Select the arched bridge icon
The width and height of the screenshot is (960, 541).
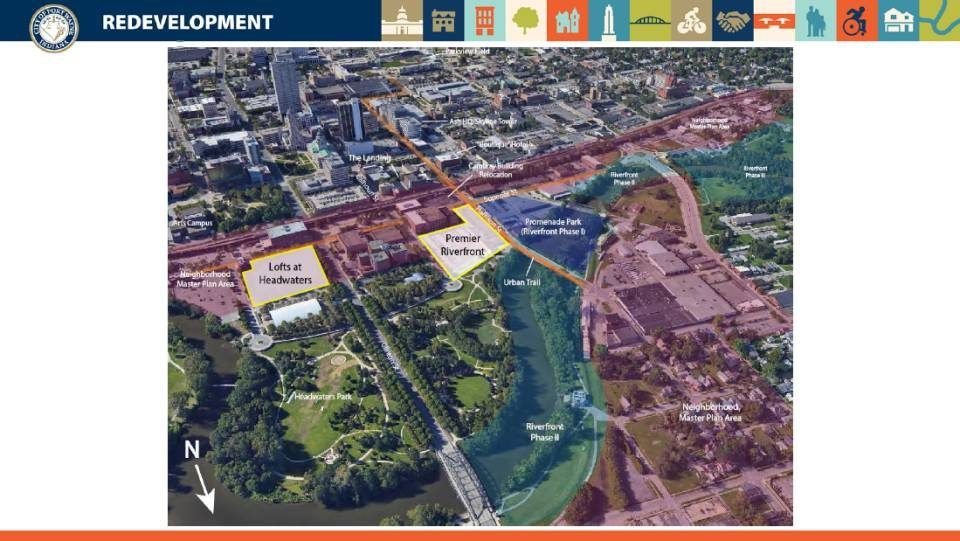pyautogui.click(x=650, y=21)
